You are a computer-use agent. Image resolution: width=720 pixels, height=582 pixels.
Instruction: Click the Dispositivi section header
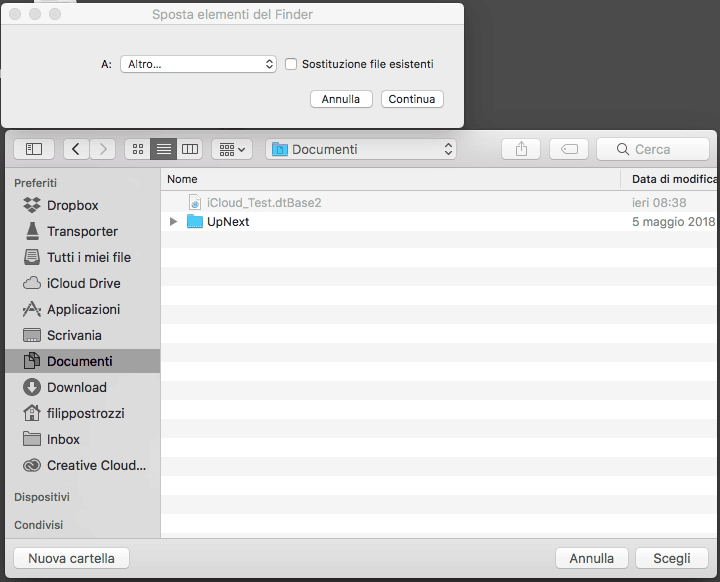click(x=42, y=497)
